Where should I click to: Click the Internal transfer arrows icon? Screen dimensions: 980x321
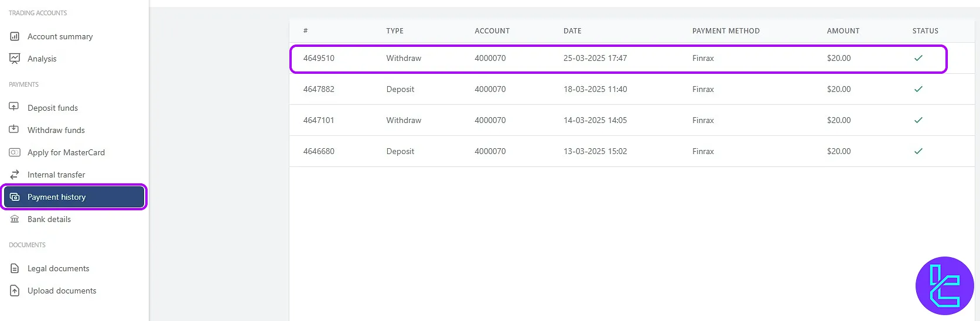click(x=15, y=175)
